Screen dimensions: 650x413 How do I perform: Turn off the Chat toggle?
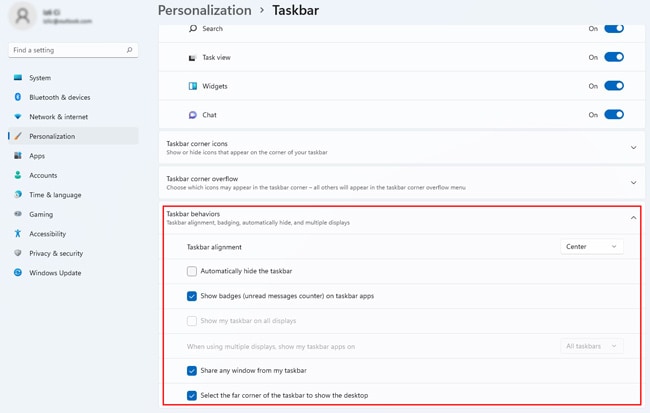point(614,114)
